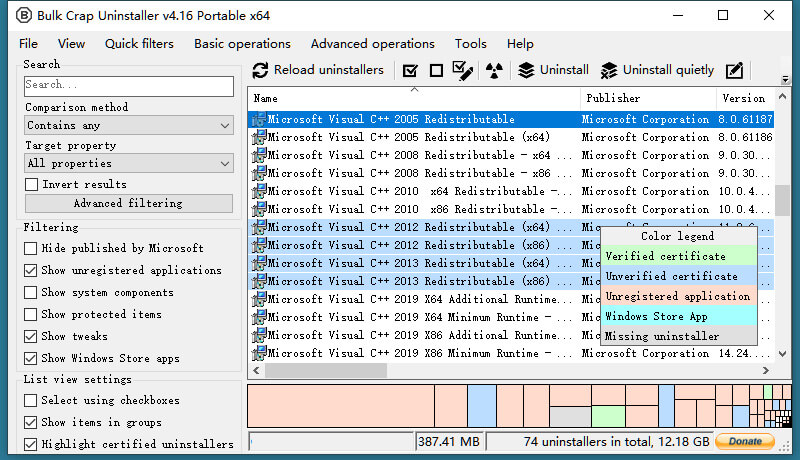Viewport: 800px width, 460px height.
Task: Click the Windows Store App cyan swatch
Action: pos(679,316)
